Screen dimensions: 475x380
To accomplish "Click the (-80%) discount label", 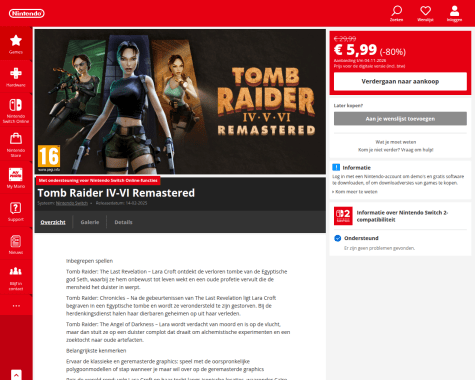I will coord(393,52).
